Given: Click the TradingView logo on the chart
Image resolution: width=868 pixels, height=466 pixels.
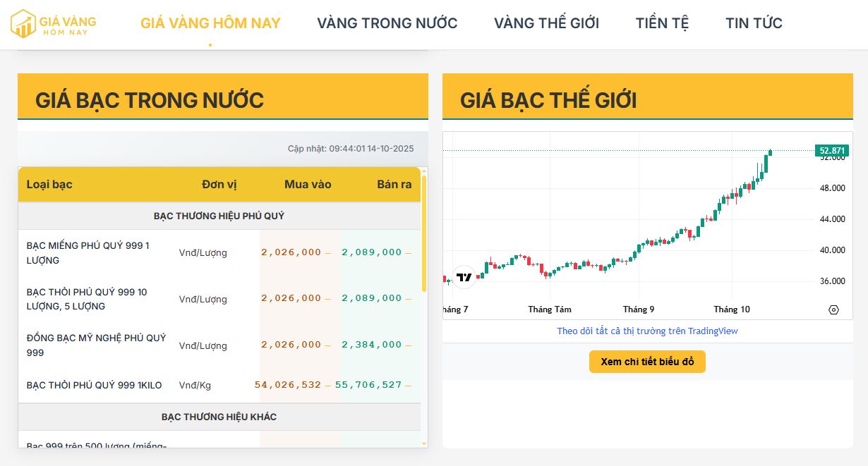Looking at the screenshot, I should [464, 277].
